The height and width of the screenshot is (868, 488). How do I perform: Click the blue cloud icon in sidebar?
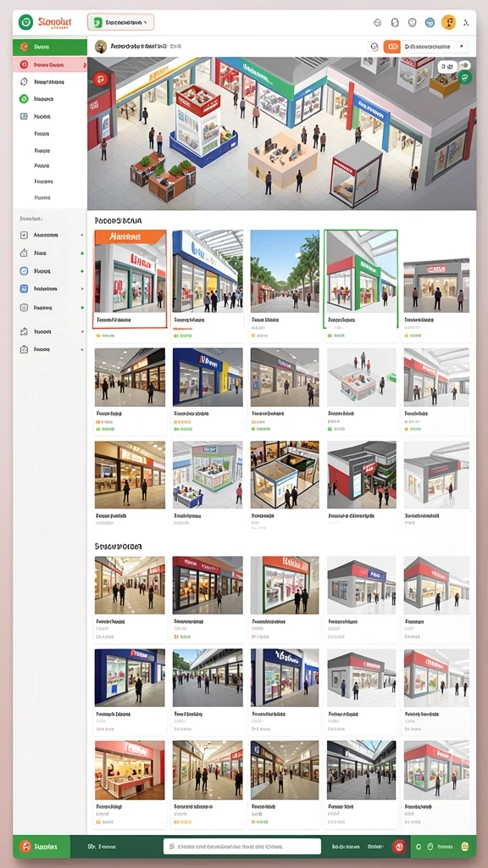click(24, 270)
